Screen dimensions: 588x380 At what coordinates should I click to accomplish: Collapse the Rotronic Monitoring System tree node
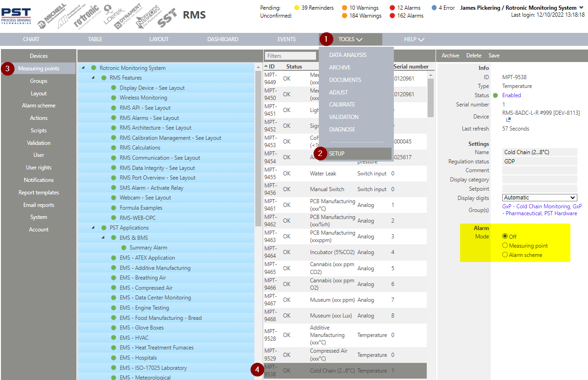point(83,68)
